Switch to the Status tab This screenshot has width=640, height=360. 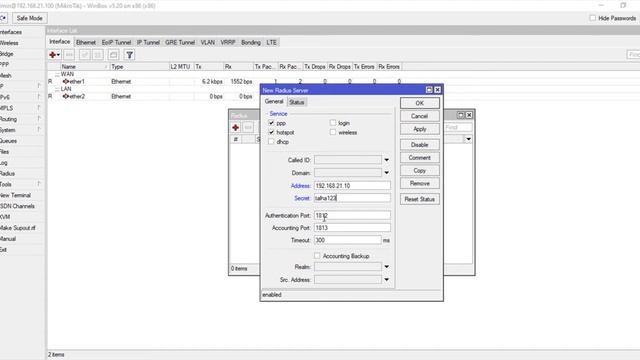click(297, 102)
